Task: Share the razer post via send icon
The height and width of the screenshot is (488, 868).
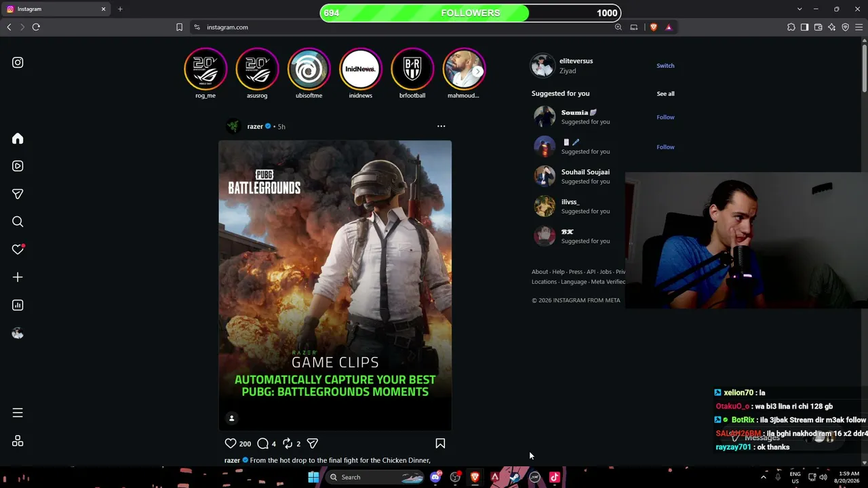Action: click(x=313, y=443)
